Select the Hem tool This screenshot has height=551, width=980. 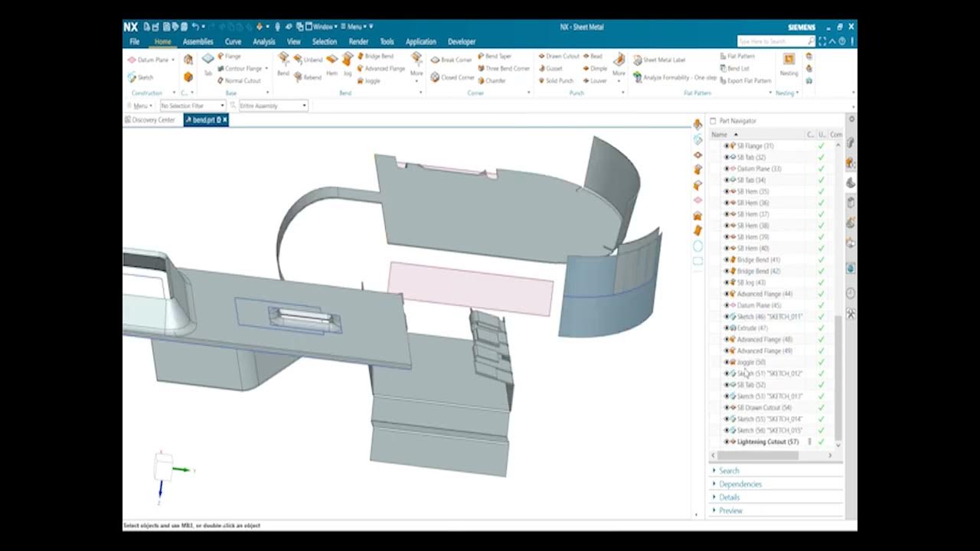[x=332, y=65]
